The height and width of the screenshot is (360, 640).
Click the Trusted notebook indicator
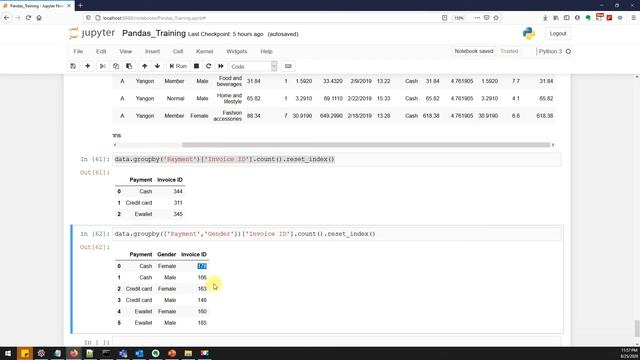[x=509, y=51]
